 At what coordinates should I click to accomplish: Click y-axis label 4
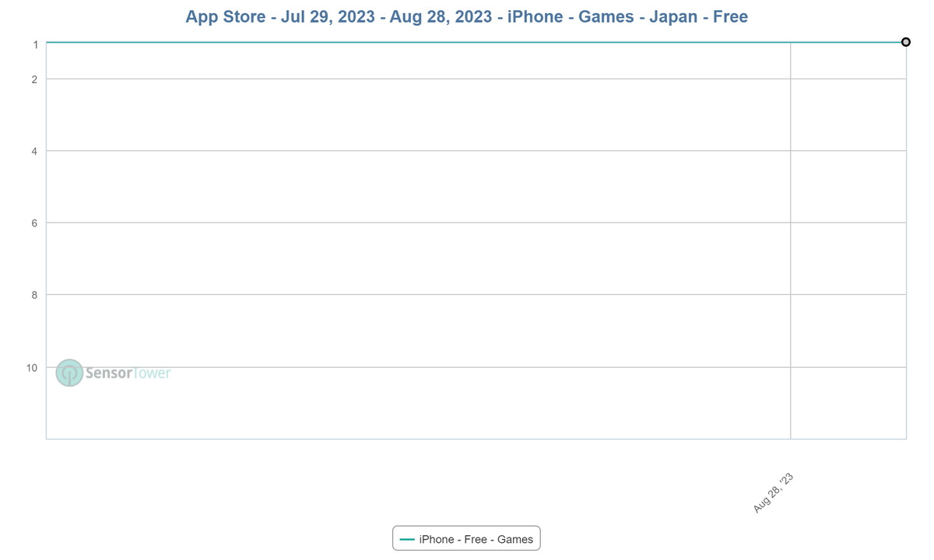coord(35,151)
